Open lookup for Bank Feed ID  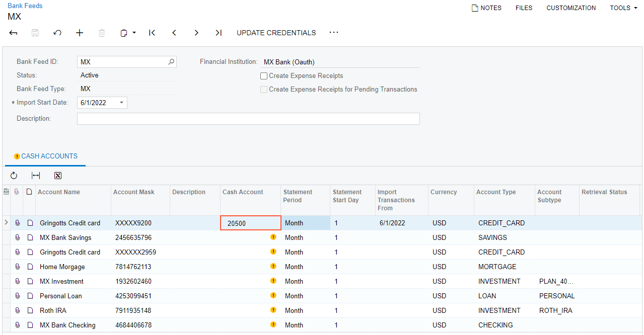[x=171, y=62]
